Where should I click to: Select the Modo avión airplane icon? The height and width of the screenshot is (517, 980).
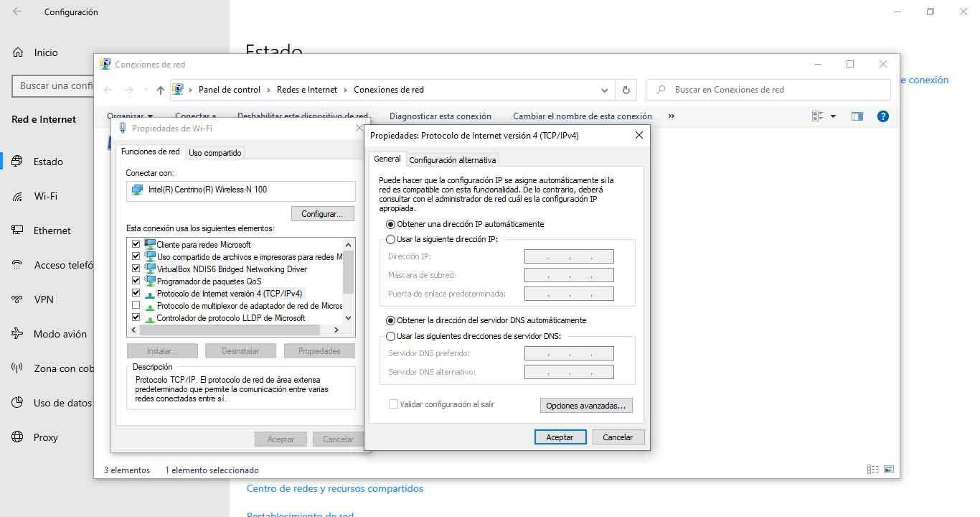(18, 334)
